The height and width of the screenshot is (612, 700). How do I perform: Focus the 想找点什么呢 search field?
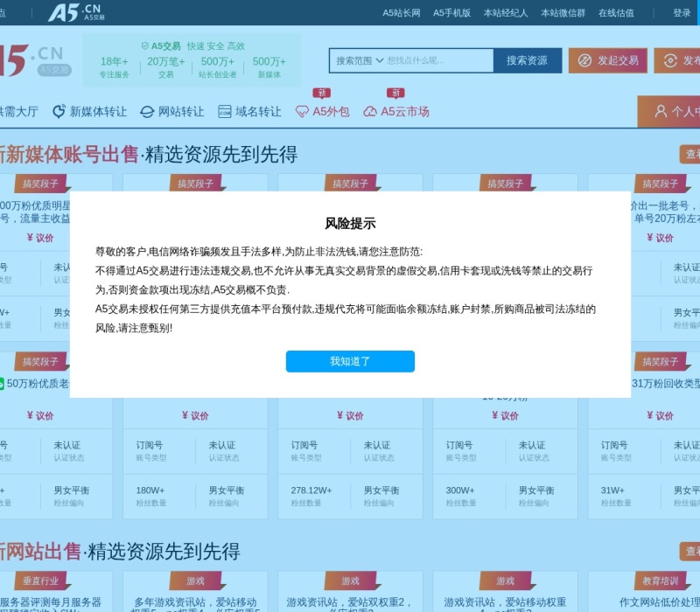(439, 60)
